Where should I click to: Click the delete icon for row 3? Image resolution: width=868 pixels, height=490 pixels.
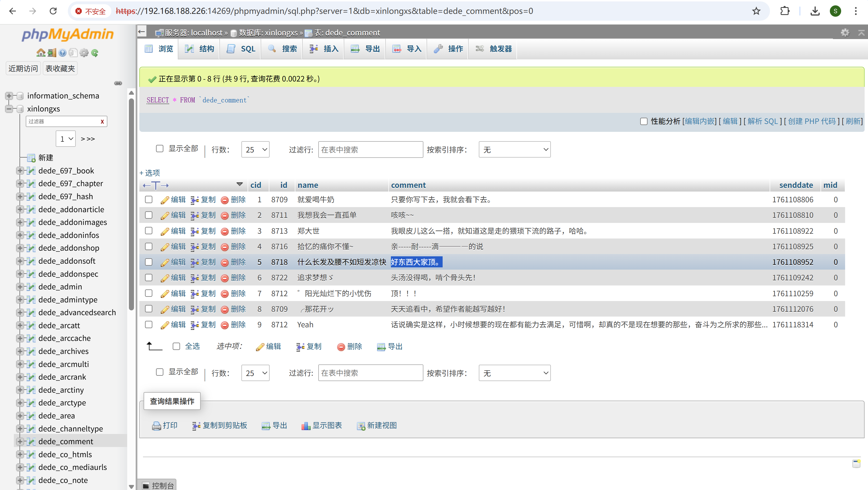click(225, 231)
